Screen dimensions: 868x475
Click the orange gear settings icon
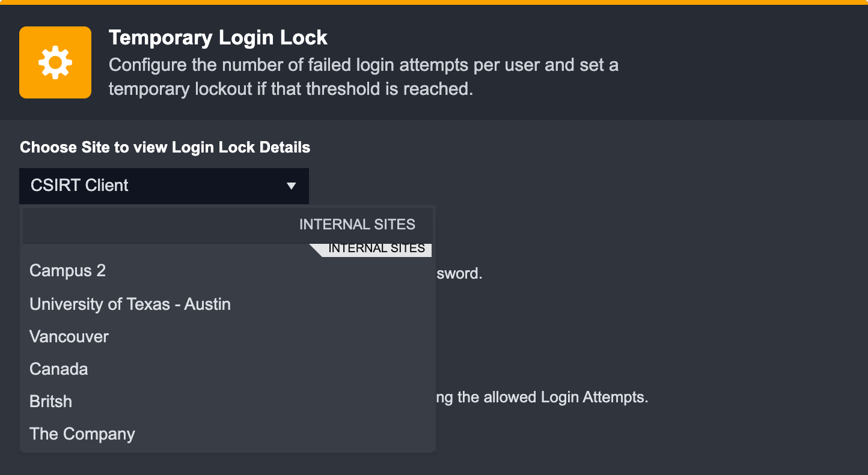click(55, 62)
